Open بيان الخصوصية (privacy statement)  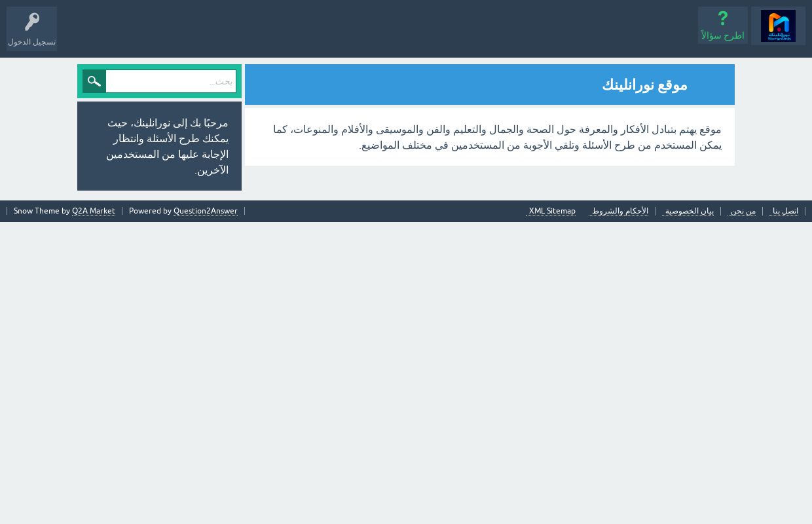point(688,211)
